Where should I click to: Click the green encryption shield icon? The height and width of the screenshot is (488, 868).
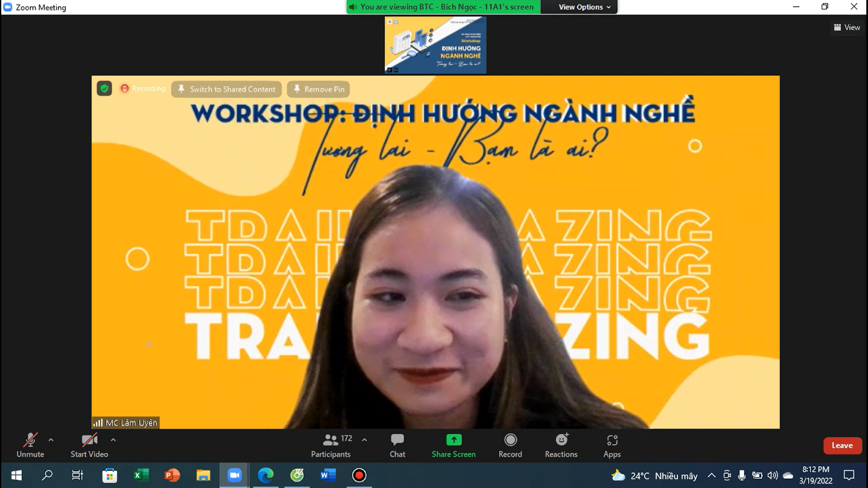[x=104, y=88]
